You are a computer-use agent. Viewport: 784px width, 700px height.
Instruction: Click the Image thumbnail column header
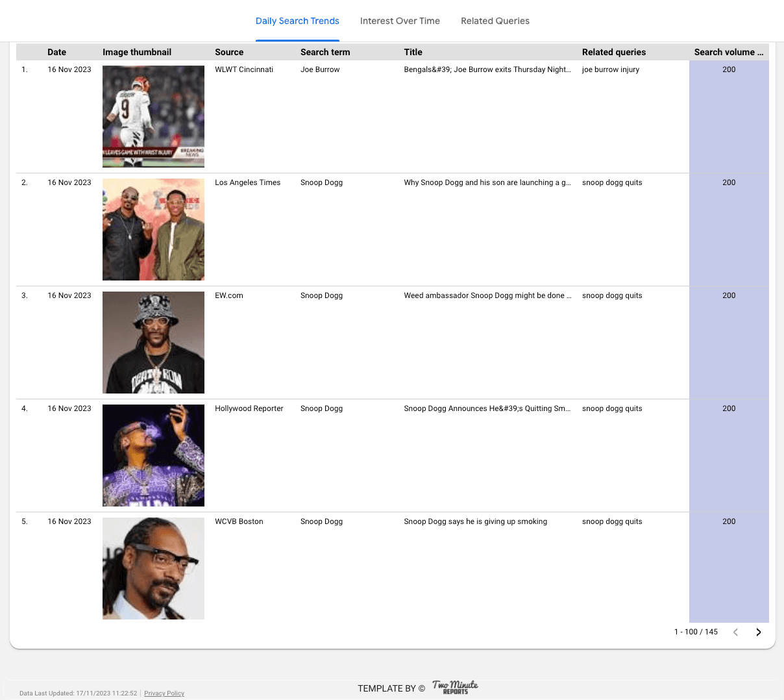click(137, 52)
